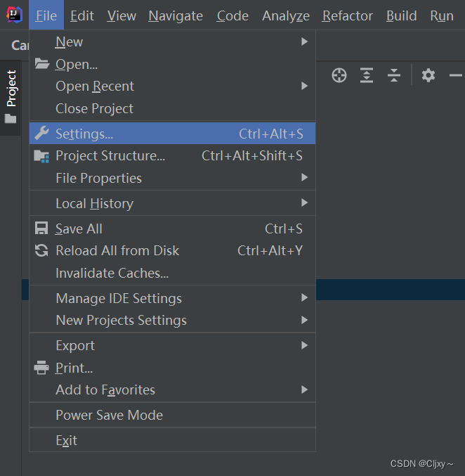Expand the Local History submenu
The width and height of the screenshot is (465, 476).
click(x=172, y=203)
